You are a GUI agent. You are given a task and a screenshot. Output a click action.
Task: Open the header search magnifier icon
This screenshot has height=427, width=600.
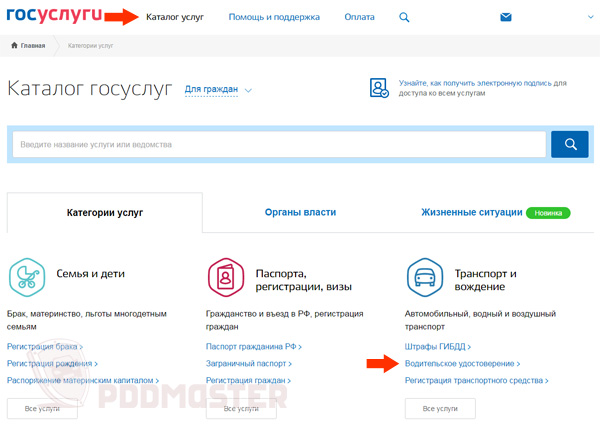click(404, 17)
